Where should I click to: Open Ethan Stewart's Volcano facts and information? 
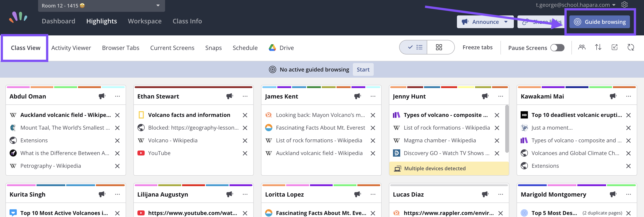pos(189,115)
